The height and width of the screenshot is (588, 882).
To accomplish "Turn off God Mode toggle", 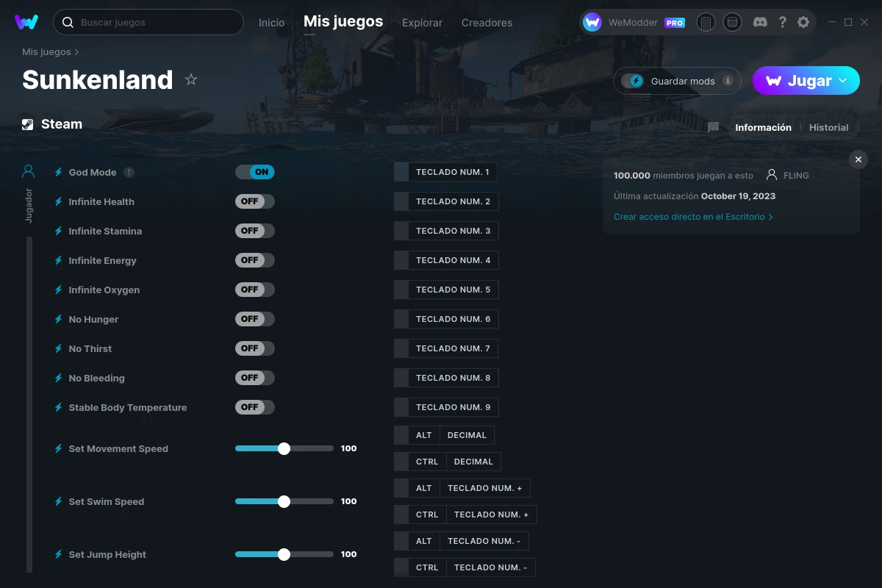I will click(x=255, y=172).
